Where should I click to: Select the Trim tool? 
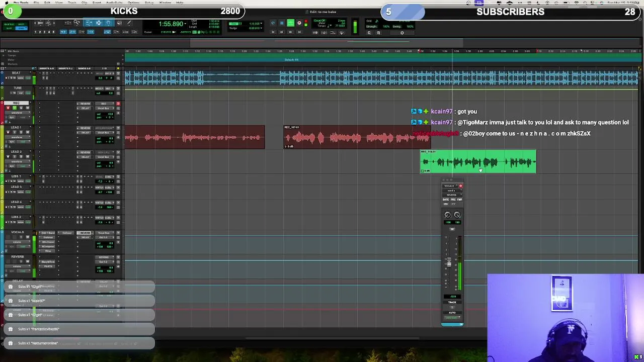click(x=89, y=23)
